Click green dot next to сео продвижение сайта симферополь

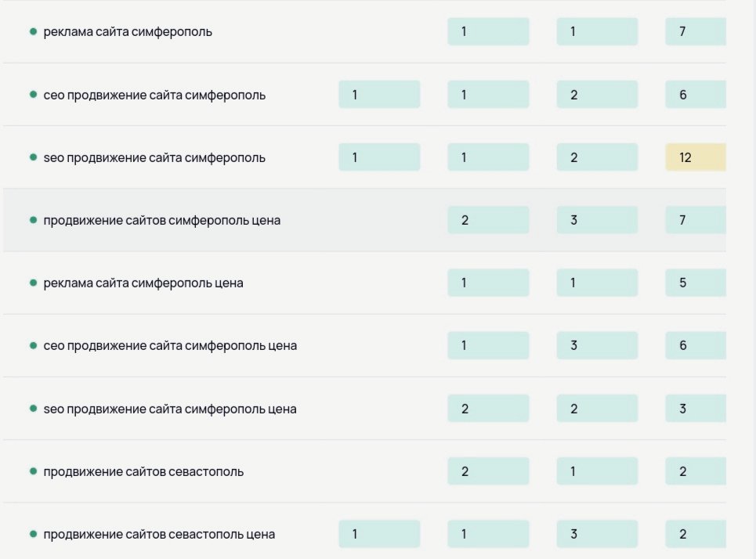point(33,95)
